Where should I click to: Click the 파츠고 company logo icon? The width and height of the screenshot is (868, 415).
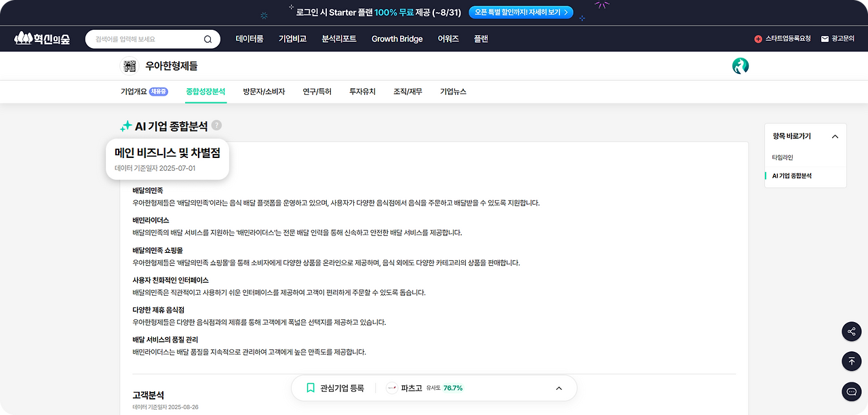point(392,388)
